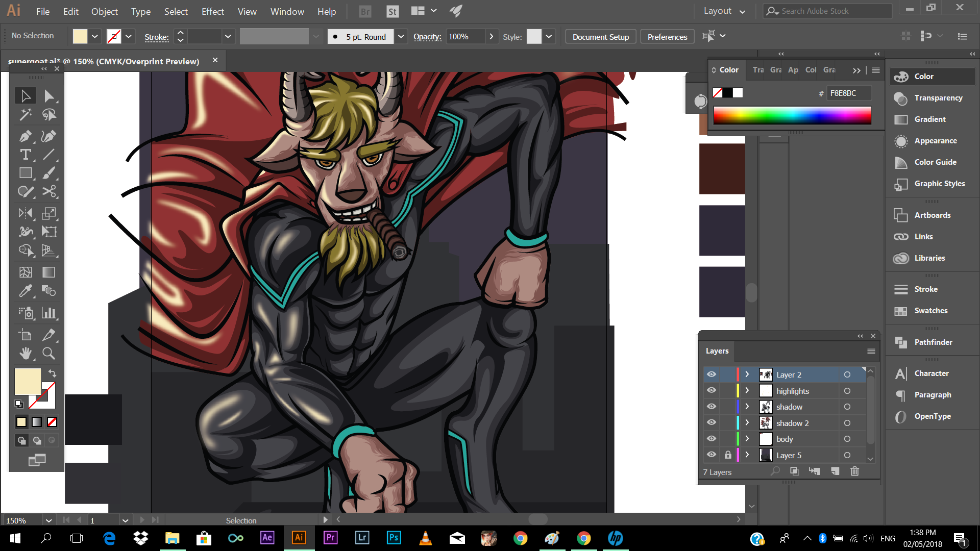980x551 pixels.
Task: Unlock Layer 5 with lock icon
Action: [728, 455]
